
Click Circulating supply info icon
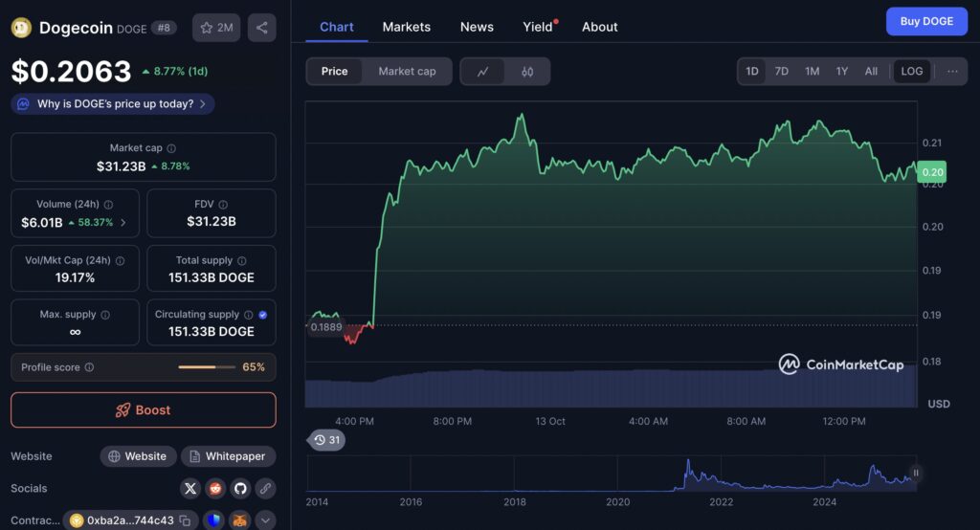(248, 315)
